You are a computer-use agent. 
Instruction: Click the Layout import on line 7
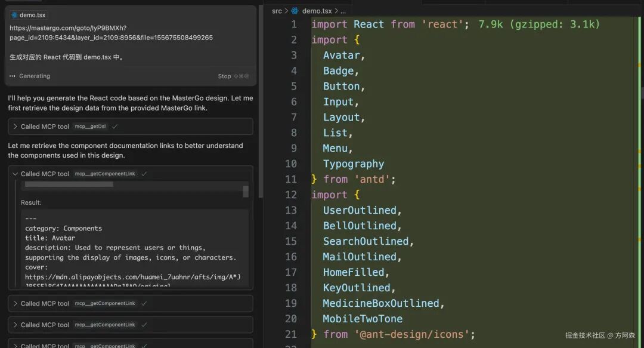[341, 117]
